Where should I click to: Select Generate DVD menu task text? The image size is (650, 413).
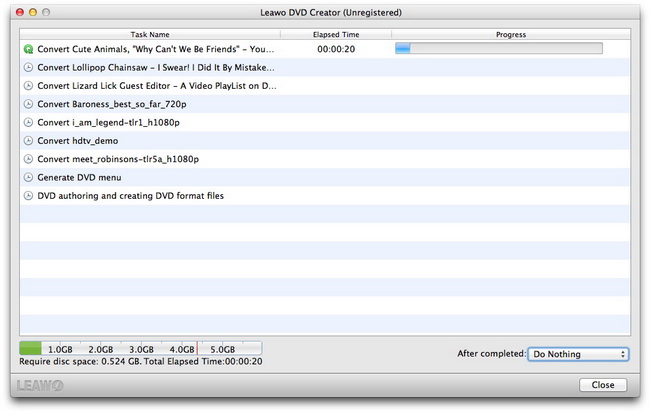point(79,177)
